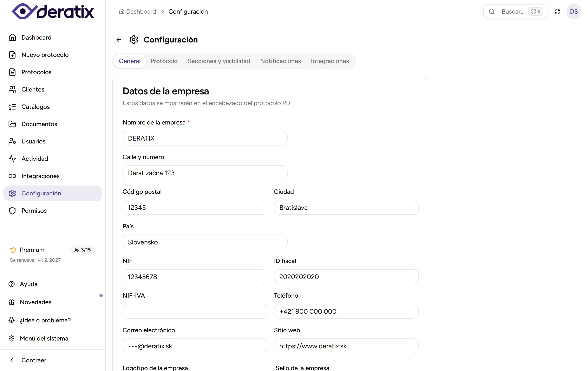Open the Notificaciones tab
This screenshot has height=371, width=588.
(x=280, y=61)
